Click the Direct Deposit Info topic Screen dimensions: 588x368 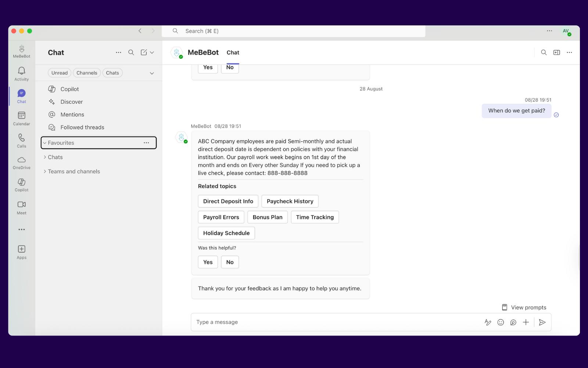pos(228,201)
